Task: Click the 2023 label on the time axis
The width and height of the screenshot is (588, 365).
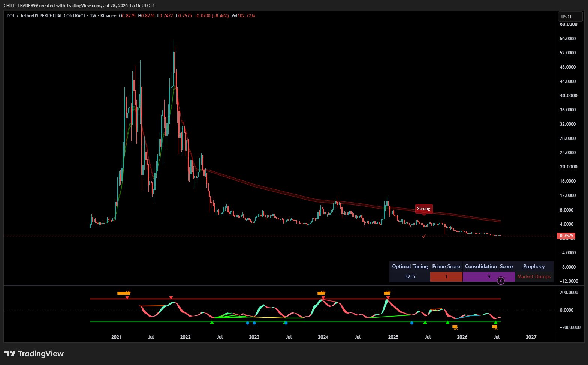Action: 254,337
